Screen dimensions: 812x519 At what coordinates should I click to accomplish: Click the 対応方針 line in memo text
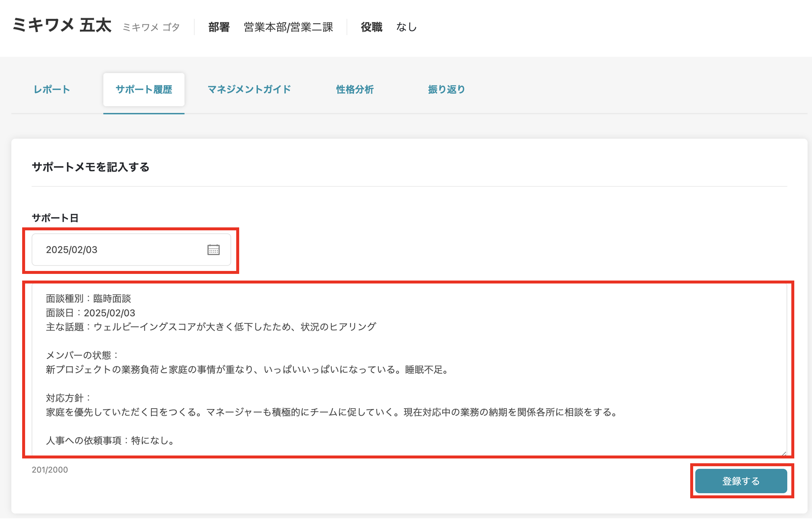point(68,398)
